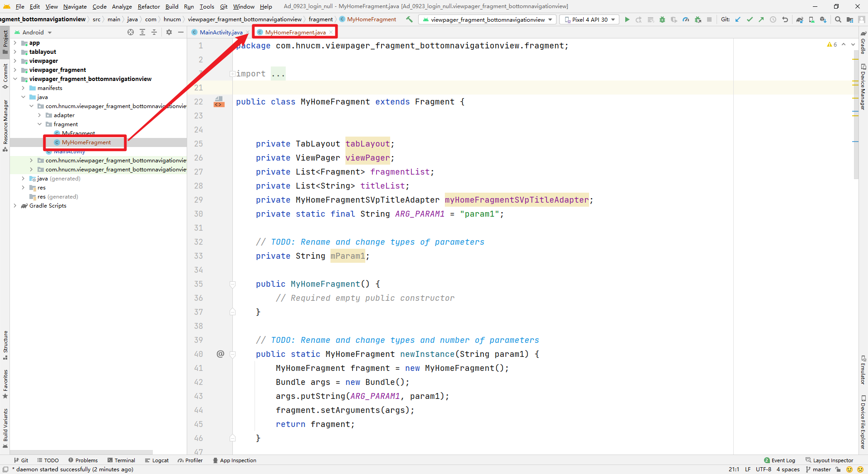This screenshot has width=868, height=474.
Task: Toggle the Gradle tool window on right
Action: [x=863, y=43]
